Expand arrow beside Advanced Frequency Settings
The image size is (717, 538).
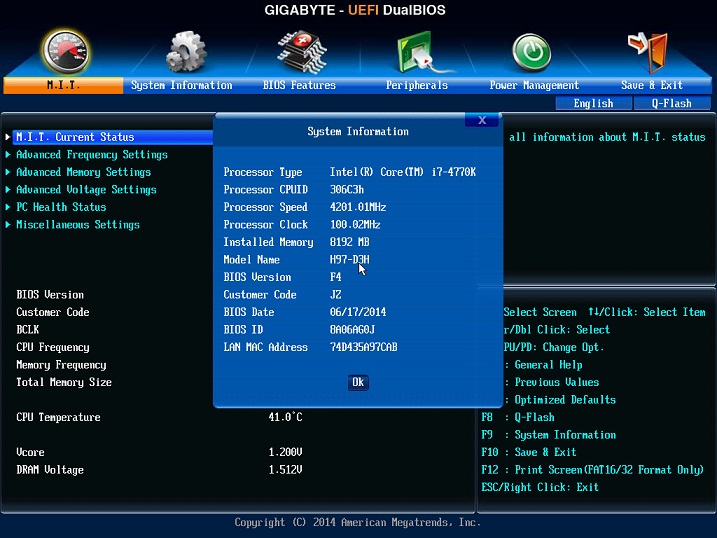tap(8, 154)
